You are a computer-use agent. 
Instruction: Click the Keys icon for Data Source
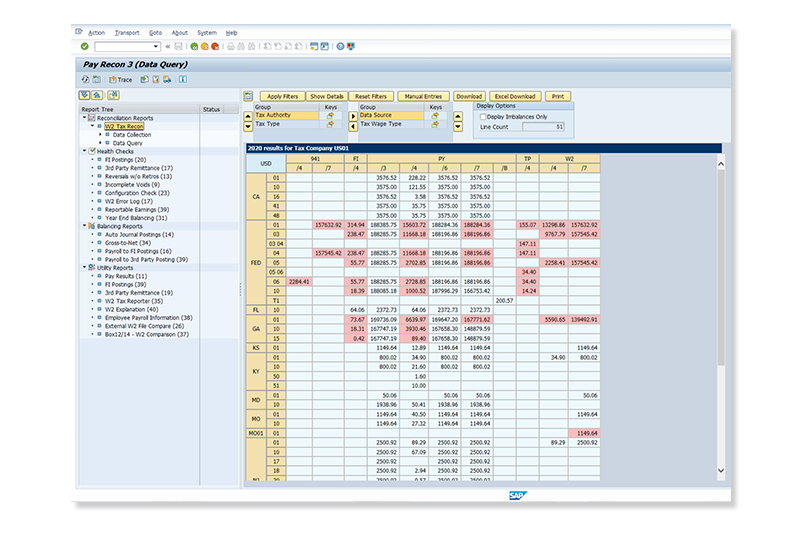435,116
